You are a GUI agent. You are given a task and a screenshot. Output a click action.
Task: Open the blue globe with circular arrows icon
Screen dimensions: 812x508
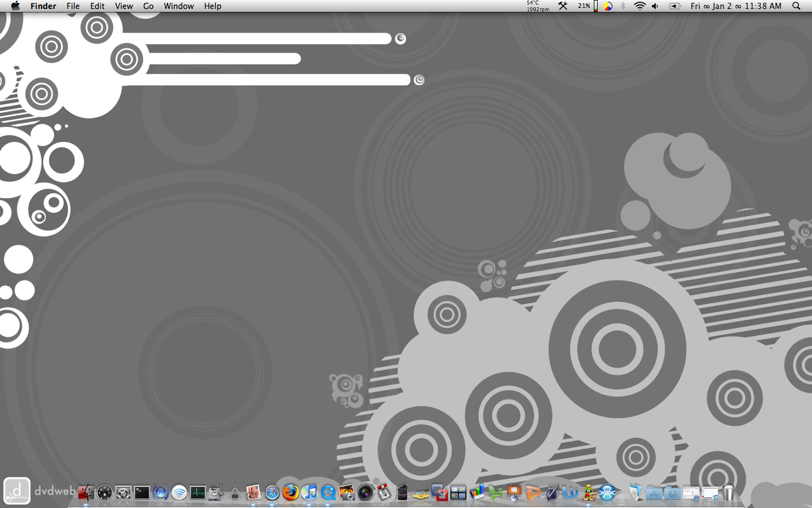click(160, 493)
